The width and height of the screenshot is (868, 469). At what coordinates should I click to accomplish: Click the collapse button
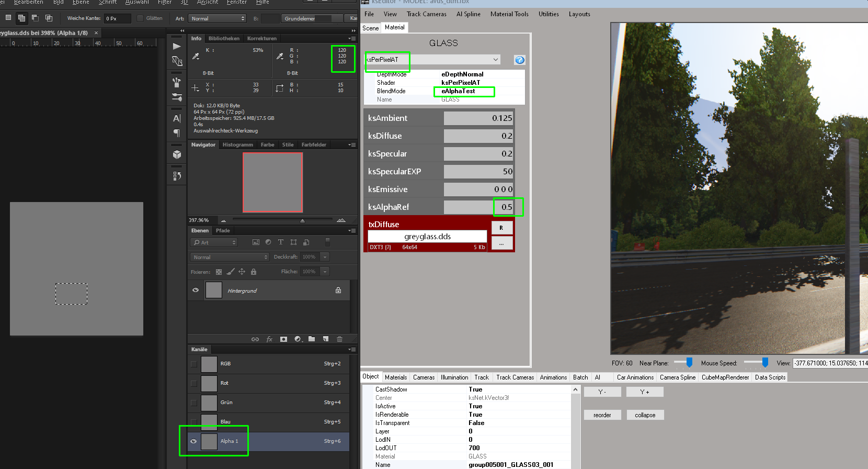coord(645,415)
